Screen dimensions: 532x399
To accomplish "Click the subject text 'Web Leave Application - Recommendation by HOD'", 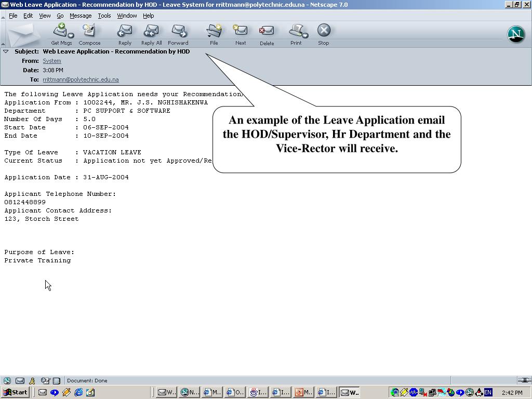I will click(x=116, y=51).
